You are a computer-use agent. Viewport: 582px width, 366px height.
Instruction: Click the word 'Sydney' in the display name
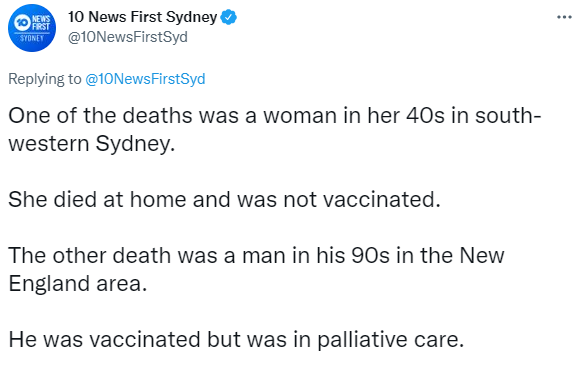pos(191,17)
